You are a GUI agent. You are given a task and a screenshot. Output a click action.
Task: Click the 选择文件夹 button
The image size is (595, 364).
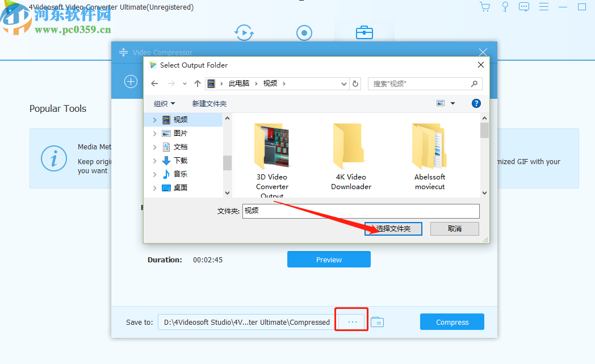point(393,229)
